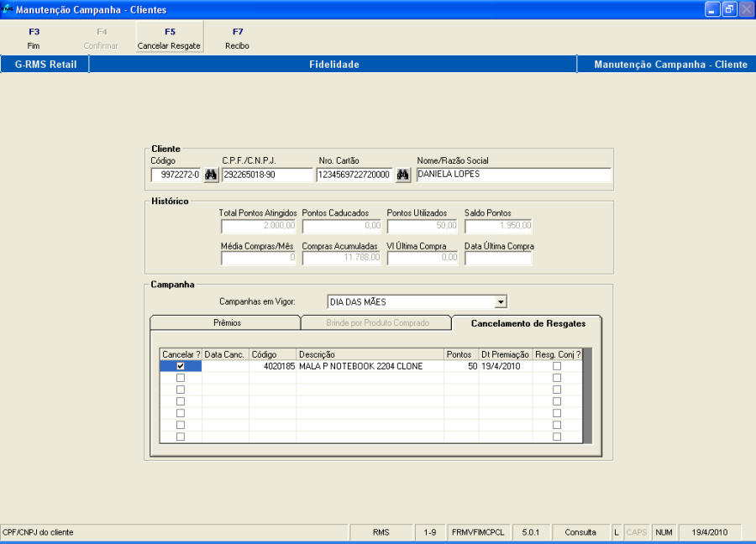Click the Resg. Conj ? column header
The image size is (756, 544).
pos(558,354)
